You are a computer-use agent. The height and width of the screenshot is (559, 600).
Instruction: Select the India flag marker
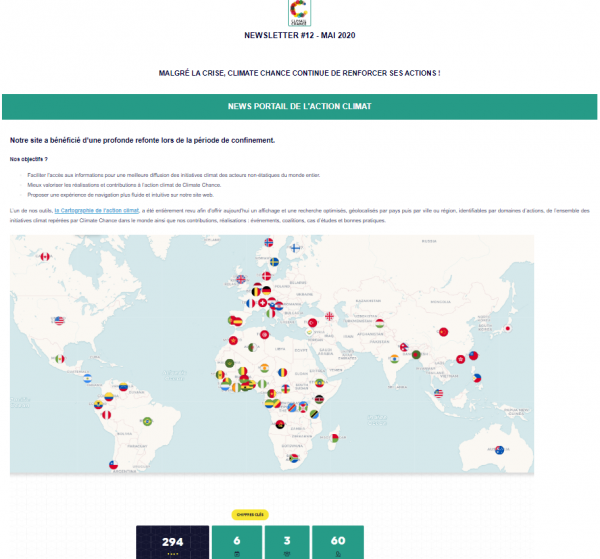click(394, 359)
